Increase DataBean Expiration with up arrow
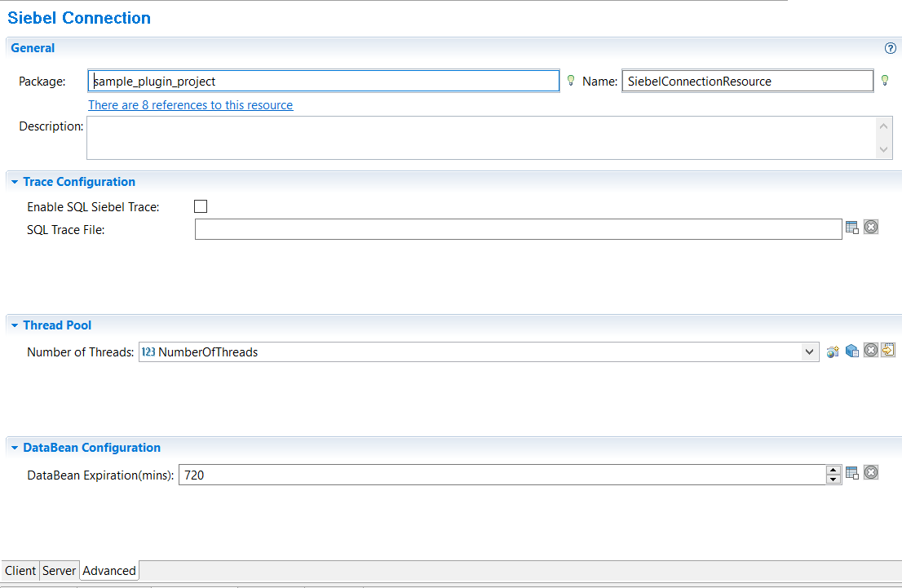The width and height of the screenshot is (902, 588). (x=833, y=471)
